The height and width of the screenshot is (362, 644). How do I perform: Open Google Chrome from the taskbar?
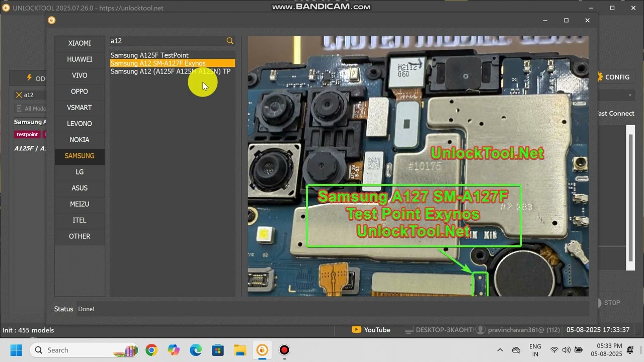pyautogui.click(x=151, y=350)
